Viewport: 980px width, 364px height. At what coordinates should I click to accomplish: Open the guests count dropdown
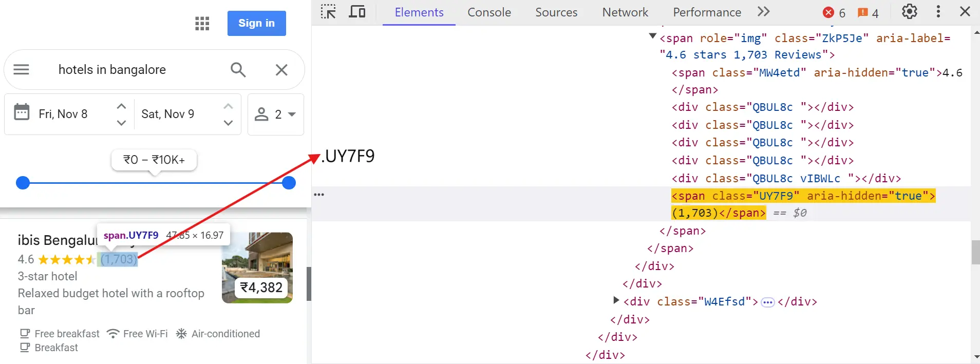(x=276, y=114)
